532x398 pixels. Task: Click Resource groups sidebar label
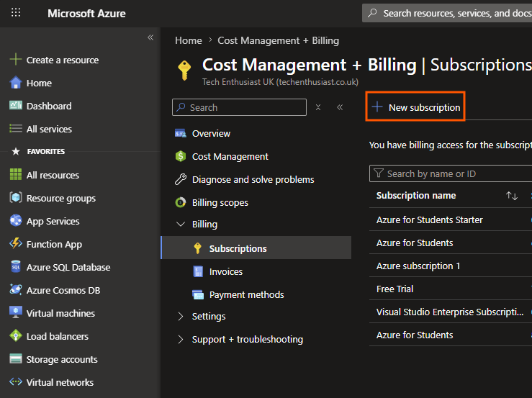pyautogui.click(x=61, y=198)
